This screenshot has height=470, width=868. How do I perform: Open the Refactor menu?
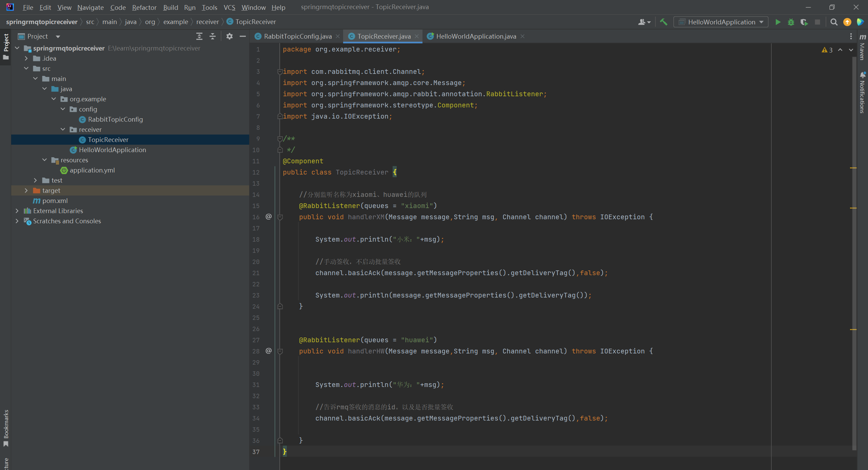[x=144, y=7]
